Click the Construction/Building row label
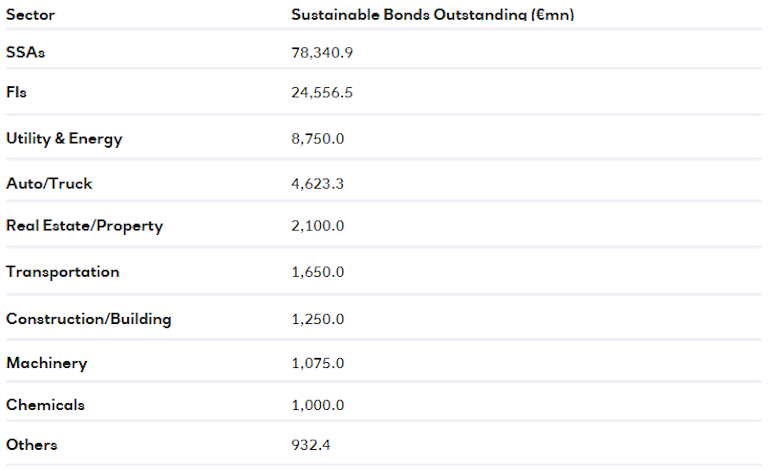The width and height of the screenshot is (768, 471). (88, 319)
